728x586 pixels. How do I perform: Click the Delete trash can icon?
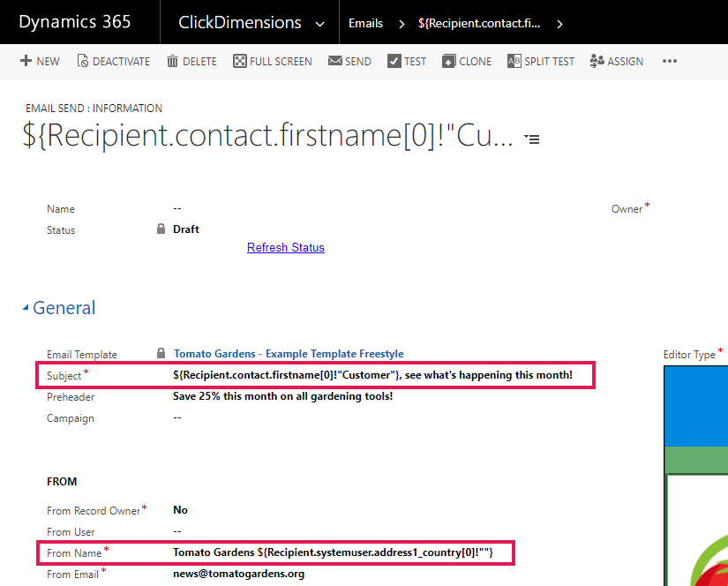[172, 61]
